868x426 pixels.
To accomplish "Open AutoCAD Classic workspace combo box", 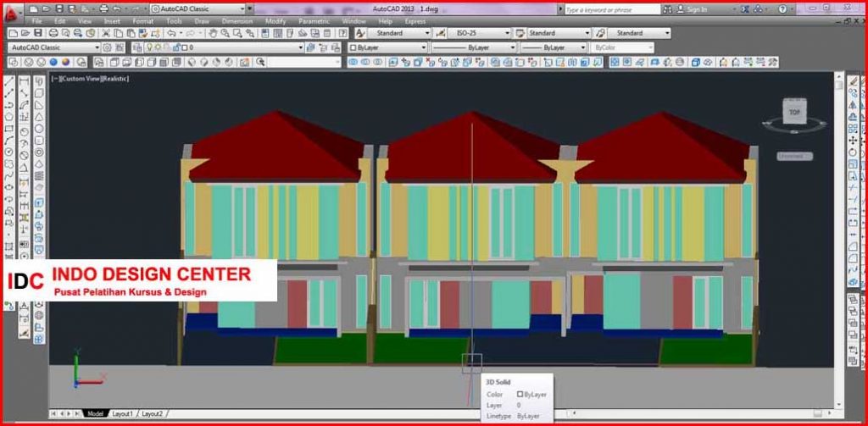I will click(x=54, y=47).
